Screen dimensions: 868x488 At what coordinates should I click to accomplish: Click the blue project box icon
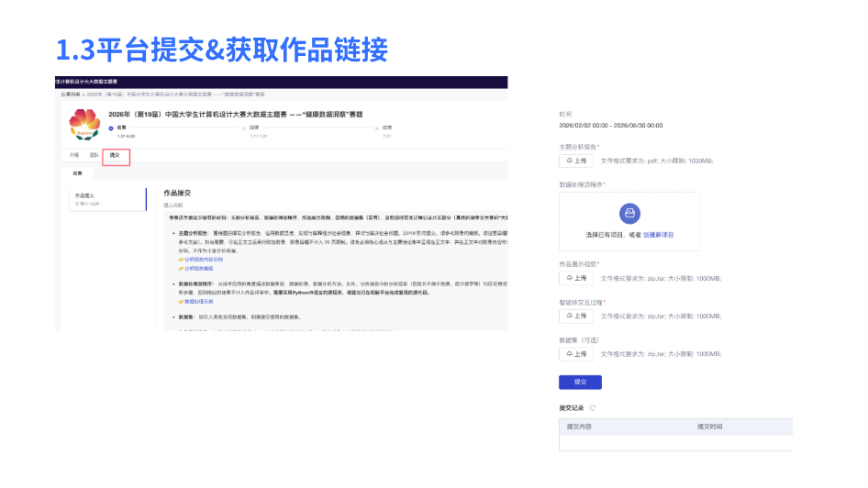tap(629, 213)
